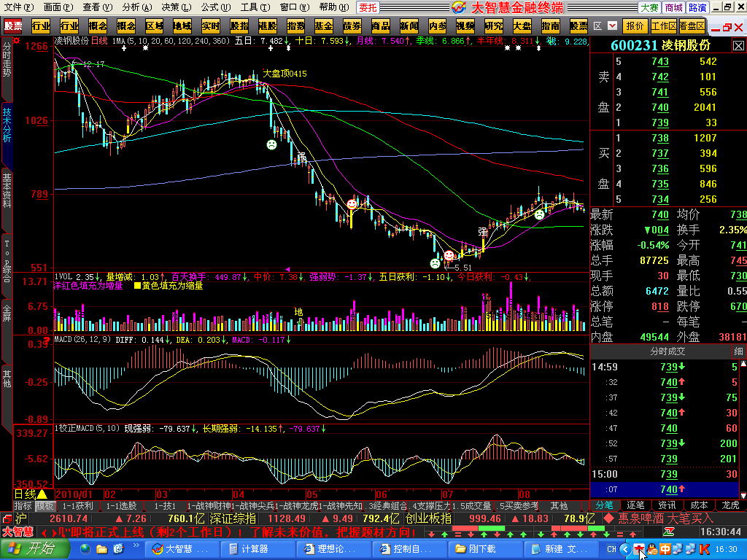Image resolution: width=747 pixels, height=560 pixels.
Task: Click the 地 marker in the volume panel
Action: point(298,312)
